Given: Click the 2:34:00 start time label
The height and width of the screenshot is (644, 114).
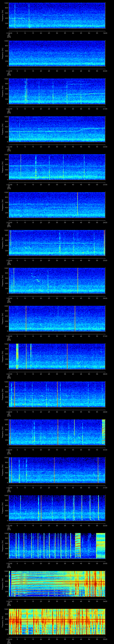Looking at the screenshot, I should (x=9, y=639).
